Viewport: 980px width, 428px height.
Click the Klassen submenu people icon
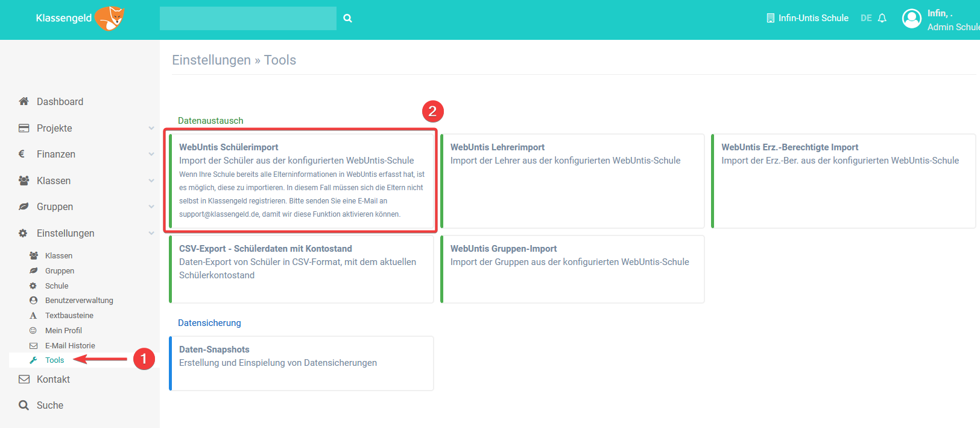click(34, 256)
